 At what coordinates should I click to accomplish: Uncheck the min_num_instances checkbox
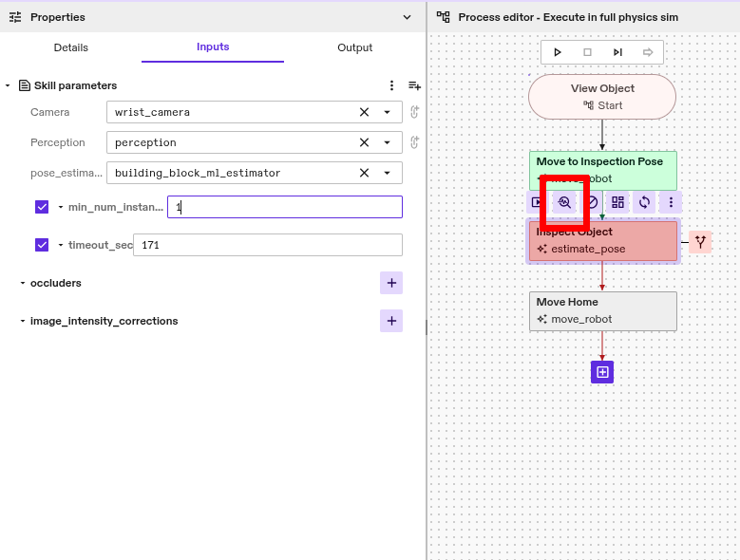pos(42,207)
